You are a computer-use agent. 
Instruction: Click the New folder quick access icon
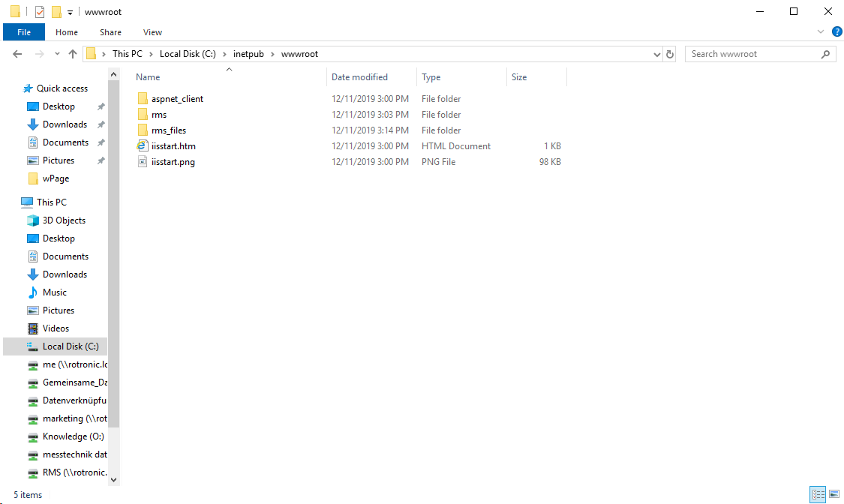pos(56,12)
